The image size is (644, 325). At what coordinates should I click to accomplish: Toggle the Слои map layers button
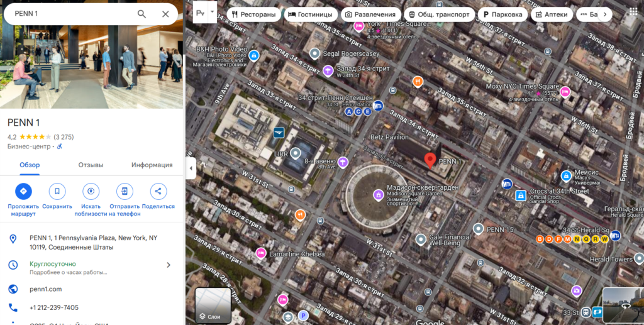pyautogui.click(x=213, y=306)
